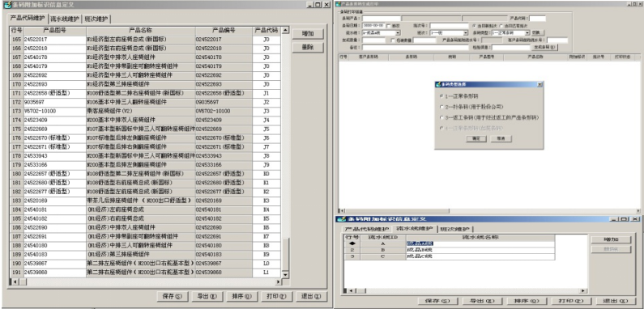Click 排序(O) in bottom-right window
This screenshot has width=644, height=309.
(527, 301)
